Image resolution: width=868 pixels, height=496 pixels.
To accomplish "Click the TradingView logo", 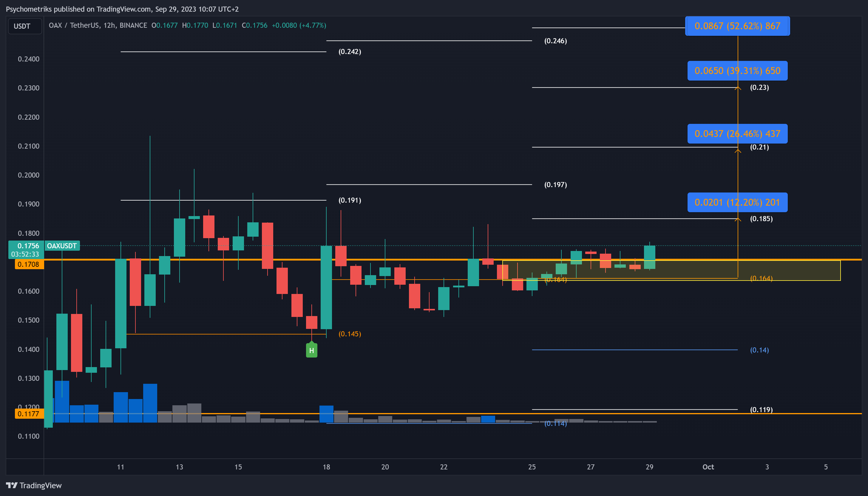I will pyautogui.click(x=34, y=485).
